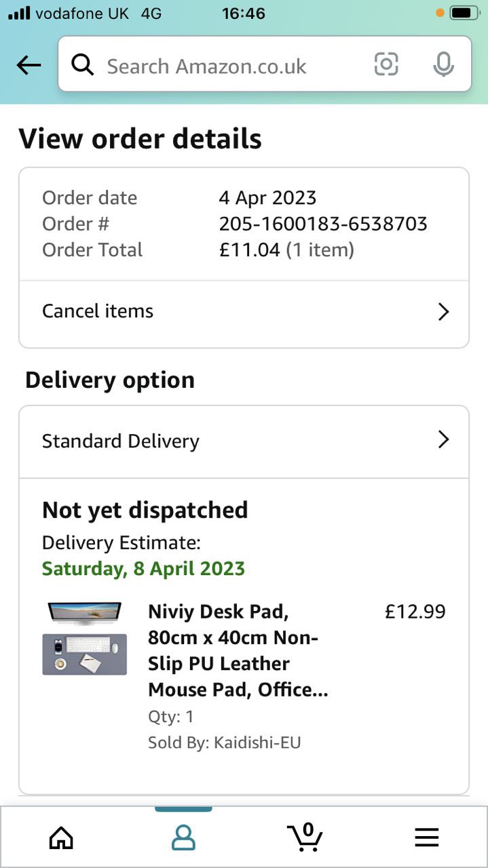Tap the microphone voice search icon

[x=443, y=64]
